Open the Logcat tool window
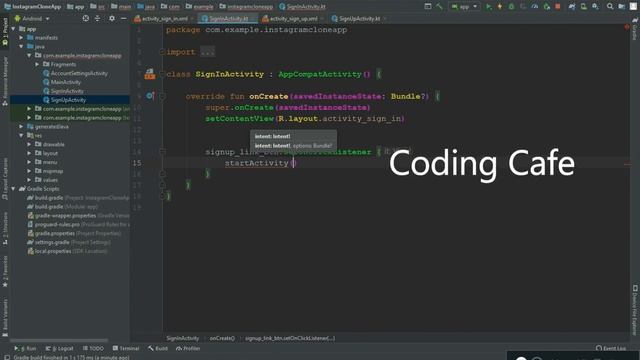The width and height of the screenshot is (640, 360). click(60, 348)
